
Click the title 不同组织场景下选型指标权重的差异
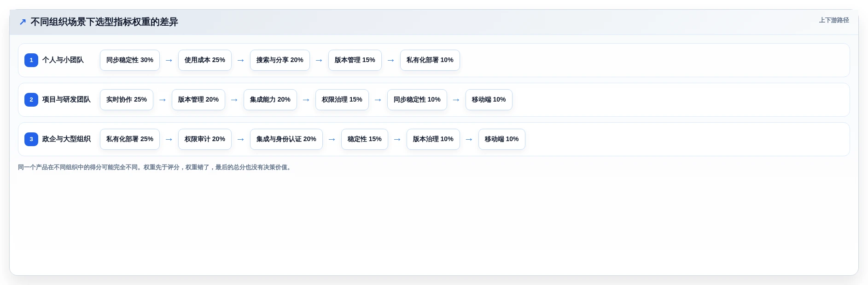pyautogui.click(x=105, y=22)
